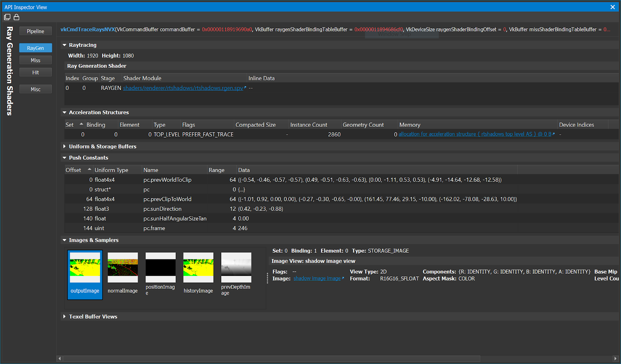Select the pc.sunDirection row

coord(342,209)
